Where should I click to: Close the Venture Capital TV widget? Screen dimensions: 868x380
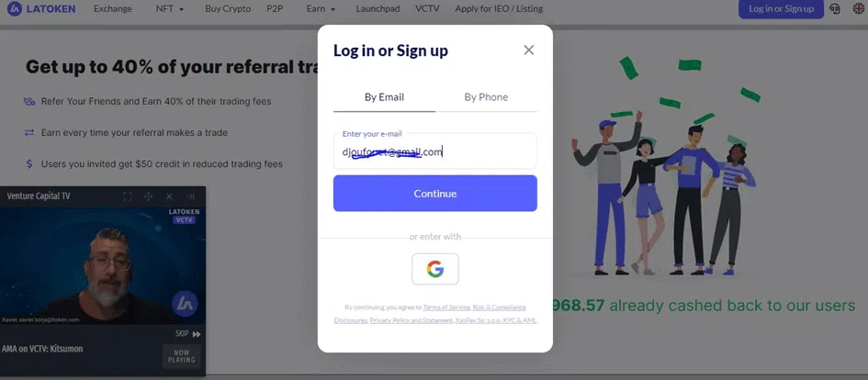tap(169, 196)
